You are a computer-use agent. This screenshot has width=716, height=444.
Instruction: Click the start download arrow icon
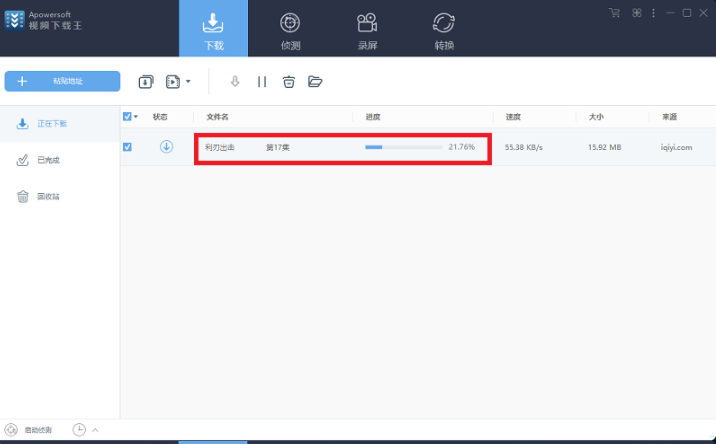tap(235, 82)
